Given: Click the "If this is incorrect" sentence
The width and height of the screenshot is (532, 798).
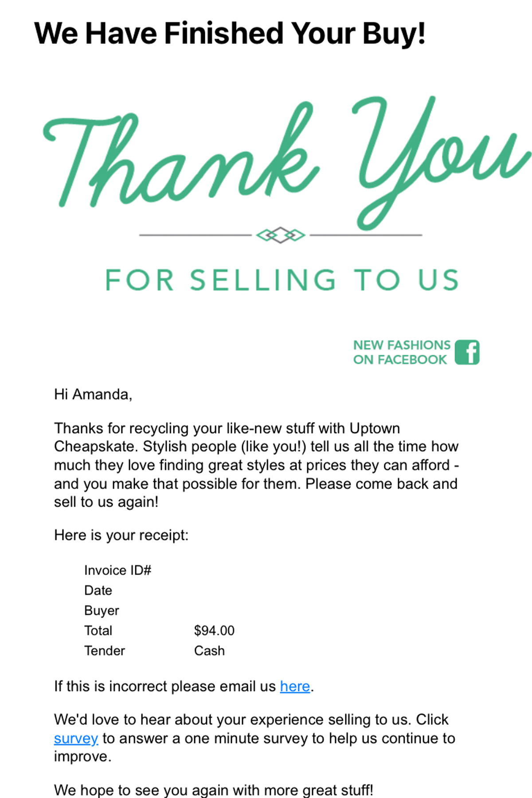Looking at the screenshot, I should coord(184,686).
